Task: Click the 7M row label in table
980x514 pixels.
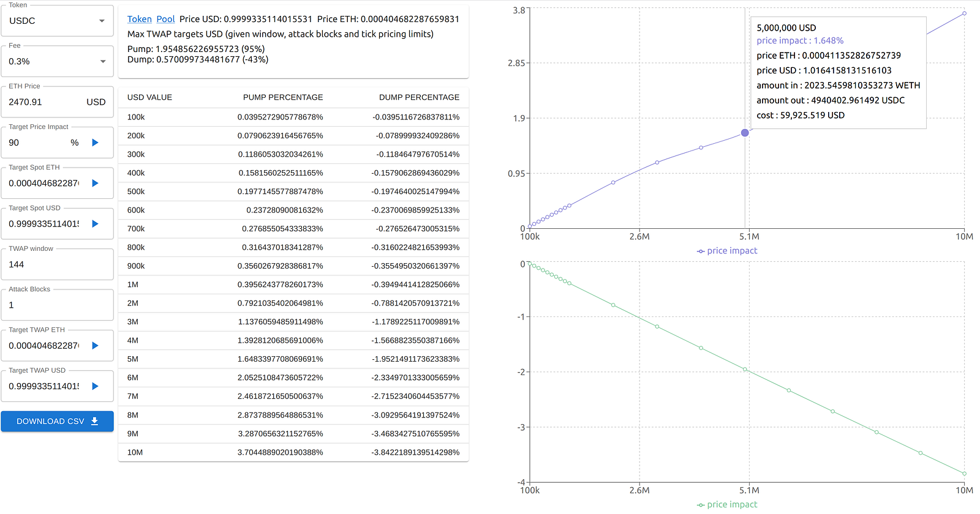Action: [133, 397]
